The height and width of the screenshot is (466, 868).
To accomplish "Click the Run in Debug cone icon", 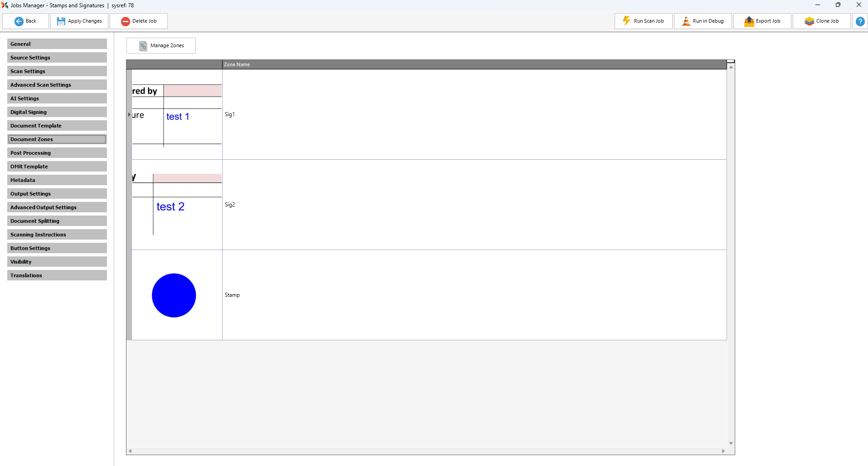I will point(686,21).
